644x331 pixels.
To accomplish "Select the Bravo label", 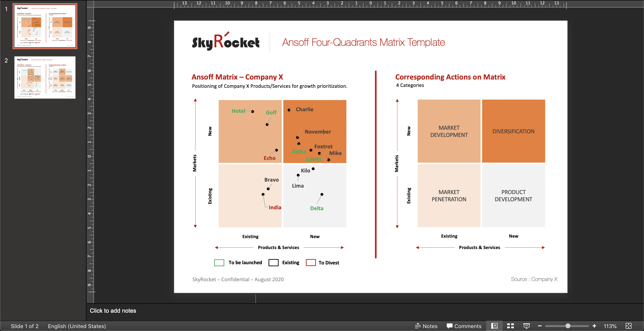I will (x=271, y=180).
